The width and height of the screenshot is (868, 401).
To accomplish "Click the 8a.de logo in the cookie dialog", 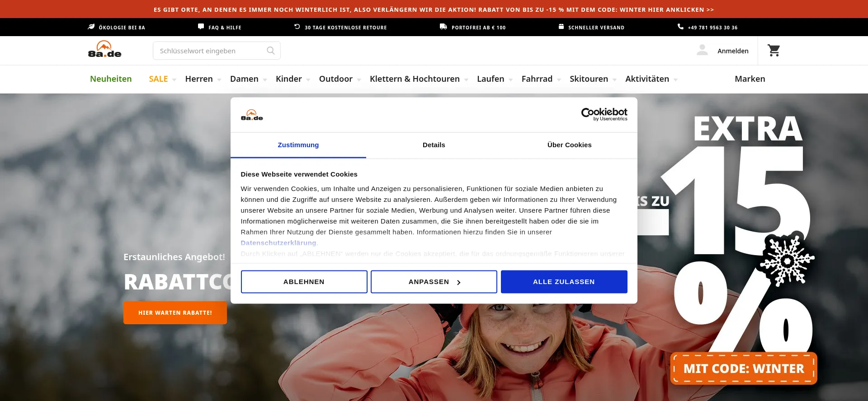I will (x=252, y=115).
